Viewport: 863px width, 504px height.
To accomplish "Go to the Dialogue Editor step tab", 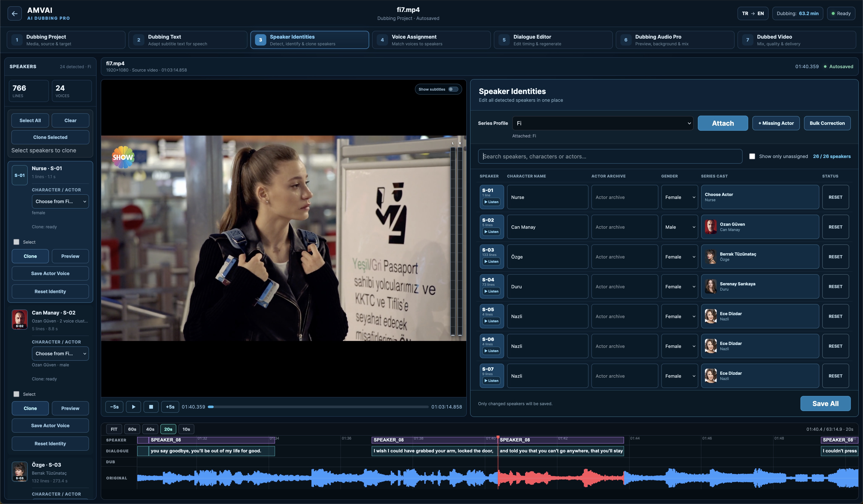I will tap(553, 40).
